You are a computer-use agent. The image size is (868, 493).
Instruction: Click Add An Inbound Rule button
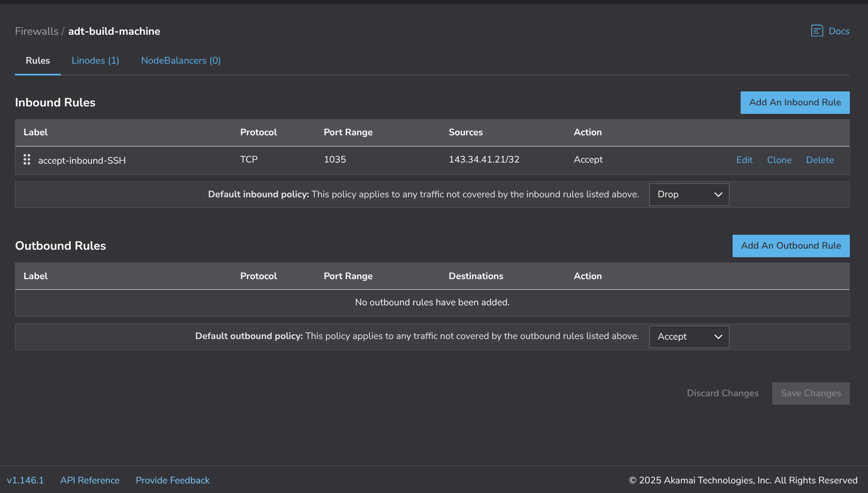click(x=795, y=103)
